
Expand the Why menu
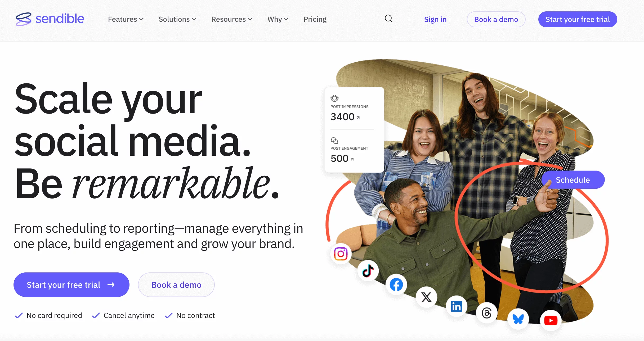(x=278, y=19)
